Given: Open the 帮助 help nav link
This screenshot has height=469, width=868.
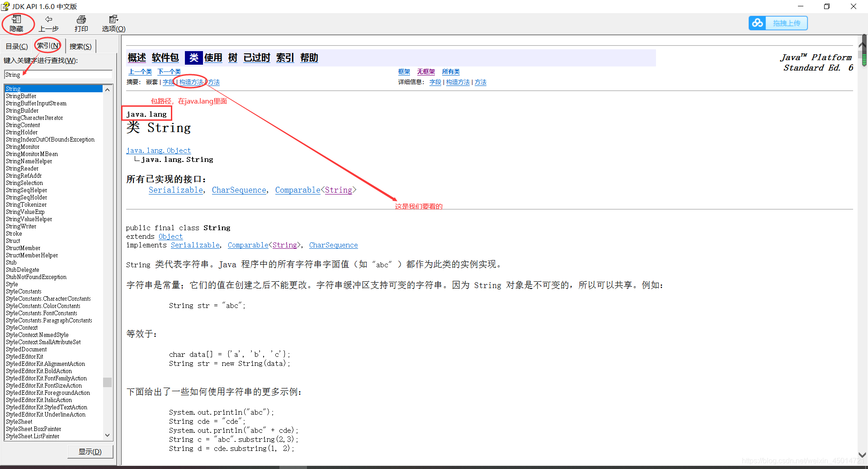Looking at the screenshot, I should [x=309, y=57].
